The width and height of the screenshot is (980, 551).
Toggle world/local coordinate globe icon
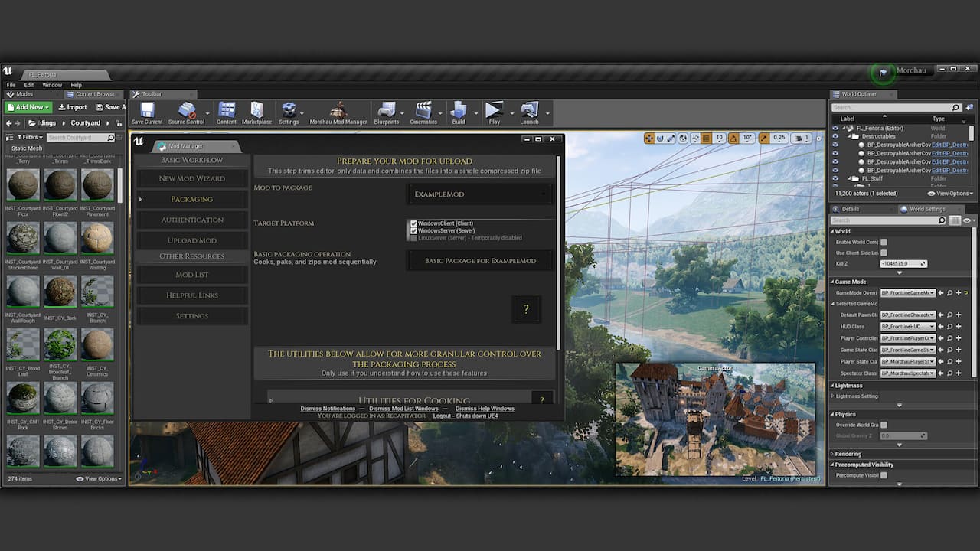point(683,138)
